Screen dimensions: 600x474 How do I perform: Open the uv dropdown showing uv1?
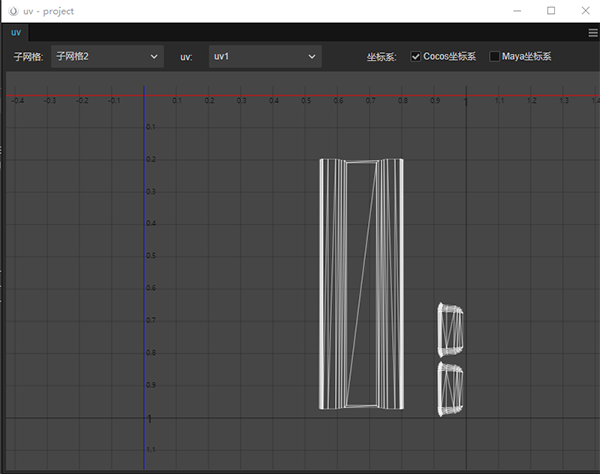pos(265,57)
